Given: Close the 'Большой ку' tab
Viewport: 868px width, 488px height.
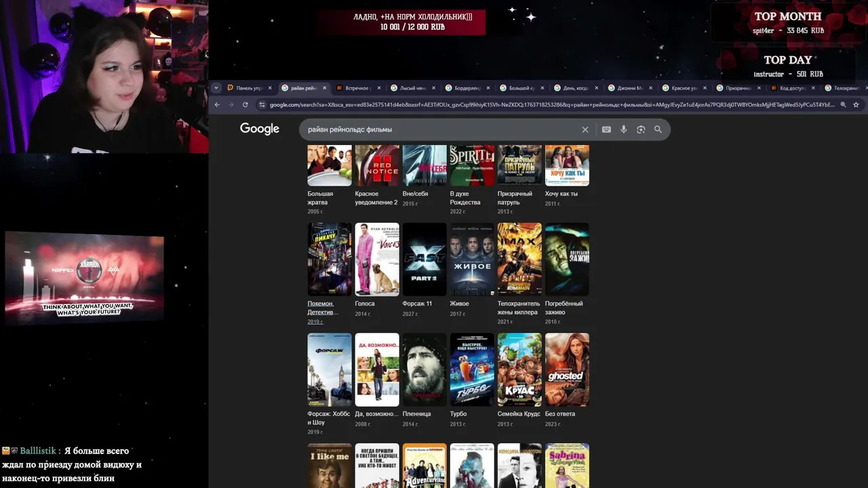Looking at the screenshot, I should 542,88.
